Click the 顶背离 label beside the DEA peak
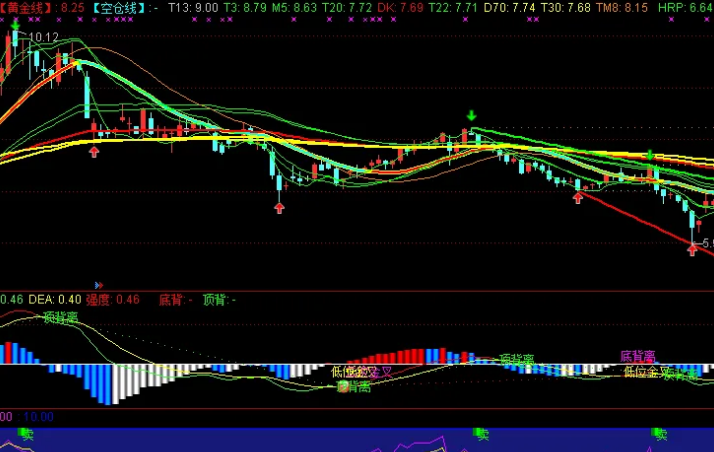Image resolution: width=714 pixels, height=452 pixels. (61, 317)
